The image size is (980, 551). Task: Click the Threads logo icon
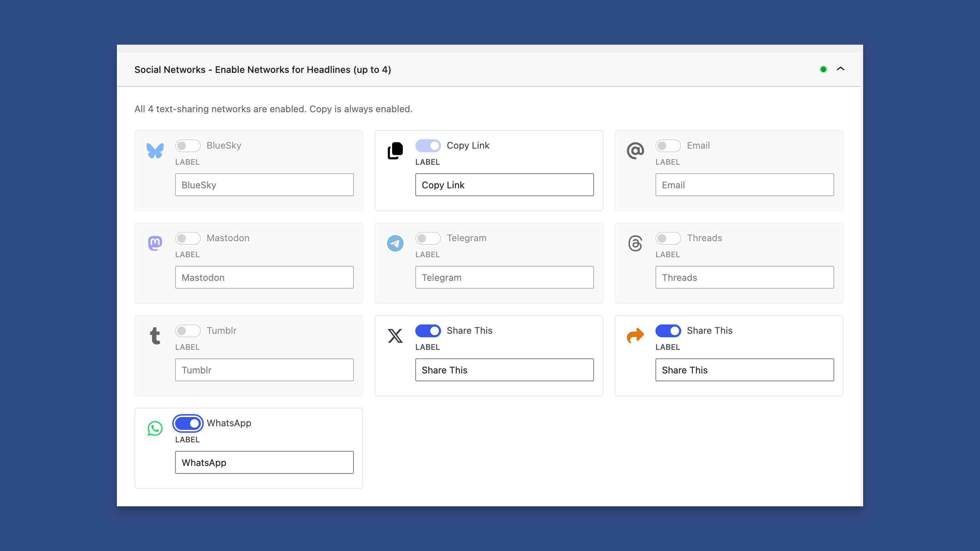(x=635, y=243)
